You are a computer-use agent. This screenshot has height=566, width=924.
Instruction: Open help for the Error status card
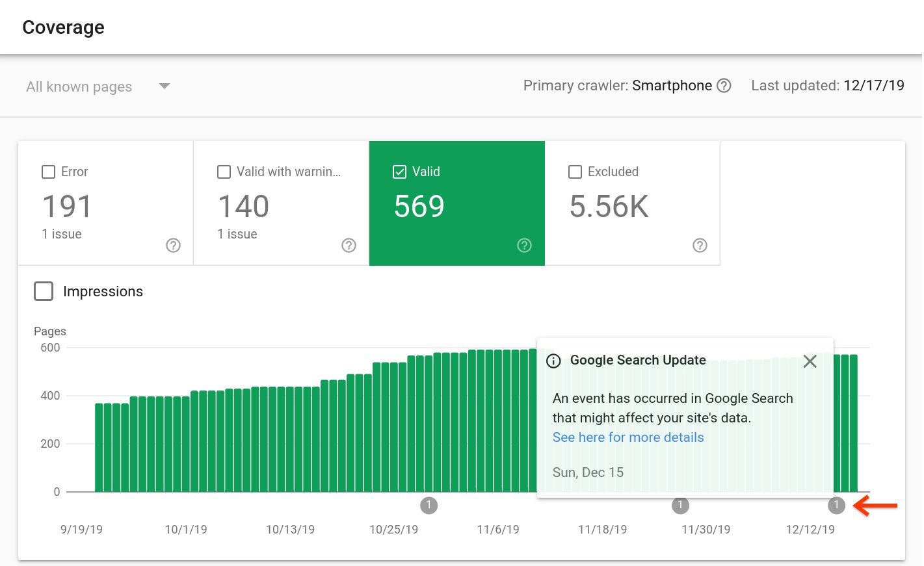tap(173, 245)
